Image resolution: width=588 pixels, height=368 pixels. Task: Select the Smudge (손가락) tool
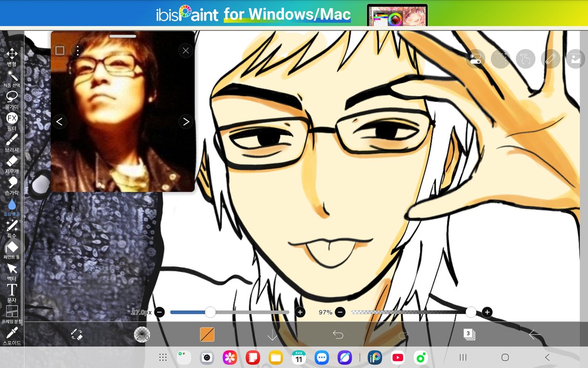coord(12,185)
